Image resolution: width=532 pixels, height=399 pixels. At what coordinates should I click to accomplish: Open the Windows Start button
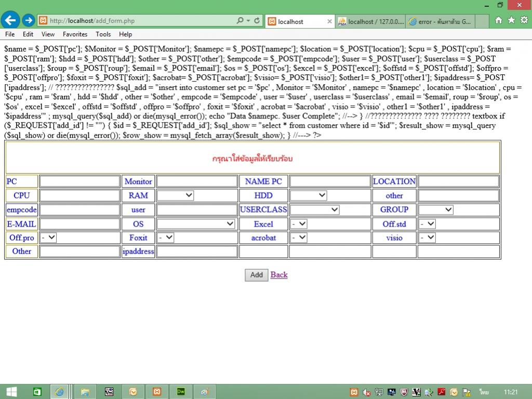pyautogui.click(x=10, y=392)
